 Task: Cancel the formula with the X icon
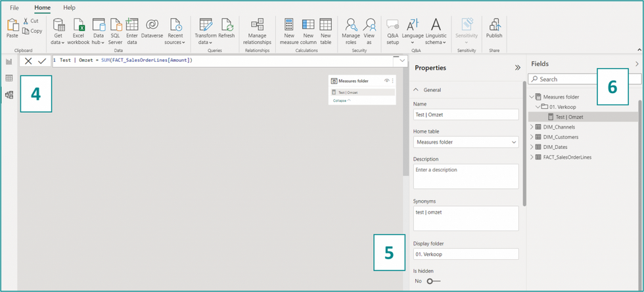tap(28, 61)
